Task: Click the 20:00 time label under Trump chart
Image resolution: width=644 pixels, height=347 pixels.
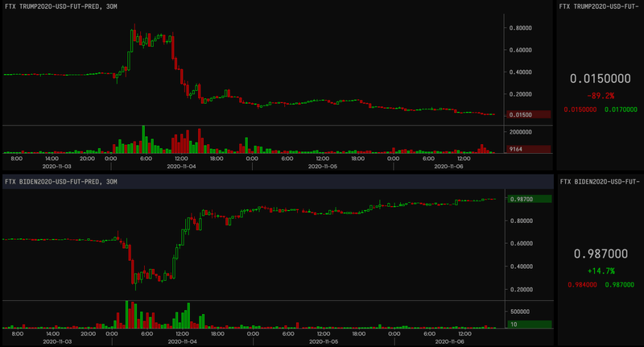Action: 87,159
